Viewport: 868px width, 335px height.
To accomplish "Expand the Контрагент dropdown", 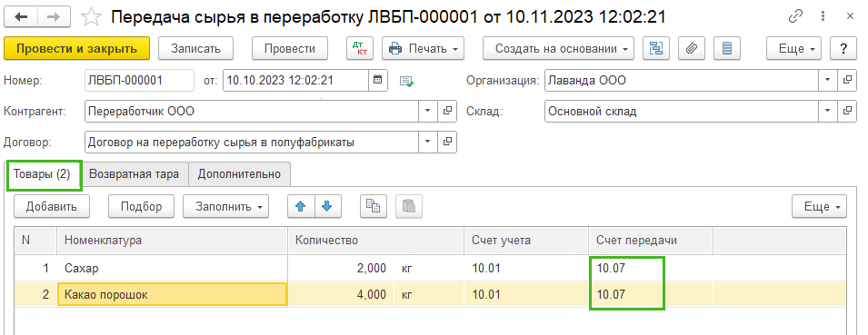I will pos(428,111).
